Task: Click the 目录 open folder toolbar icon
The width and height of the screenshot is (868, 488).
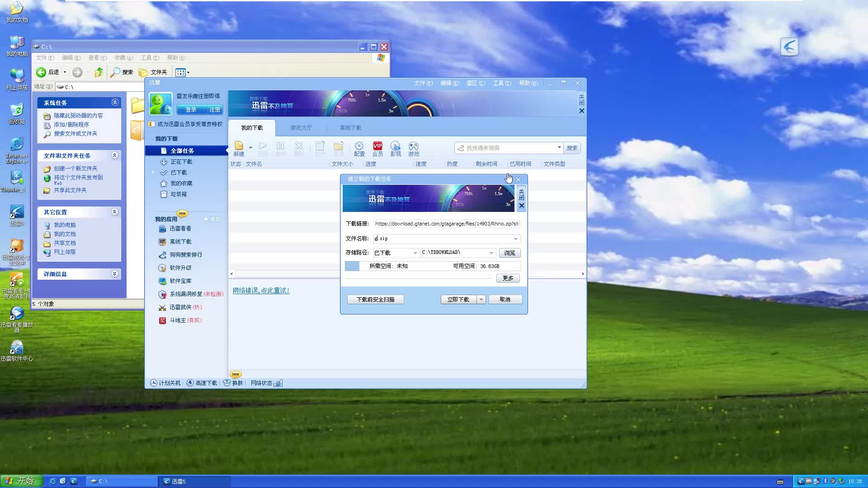Action: [x=339, y=148]
